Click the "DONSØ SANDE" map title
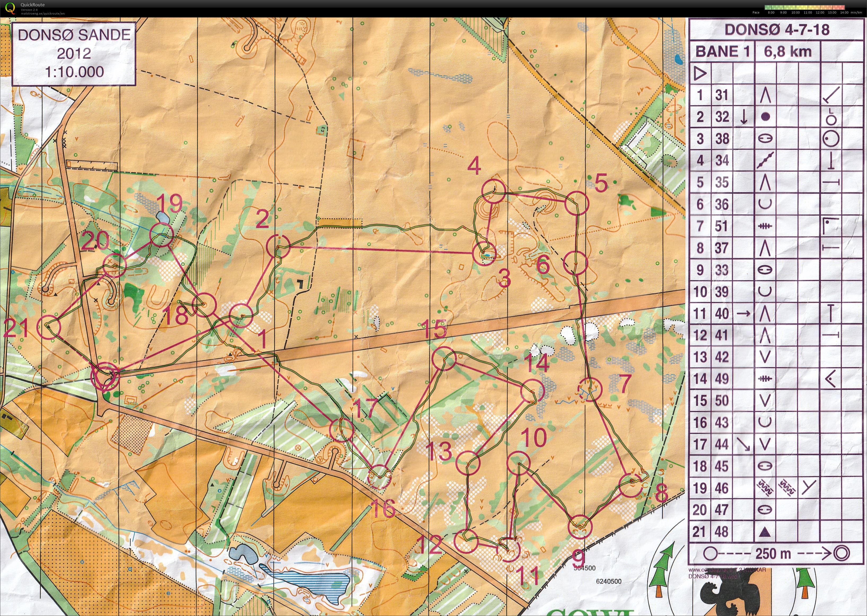The image size is (867, 616). point(74,35)
